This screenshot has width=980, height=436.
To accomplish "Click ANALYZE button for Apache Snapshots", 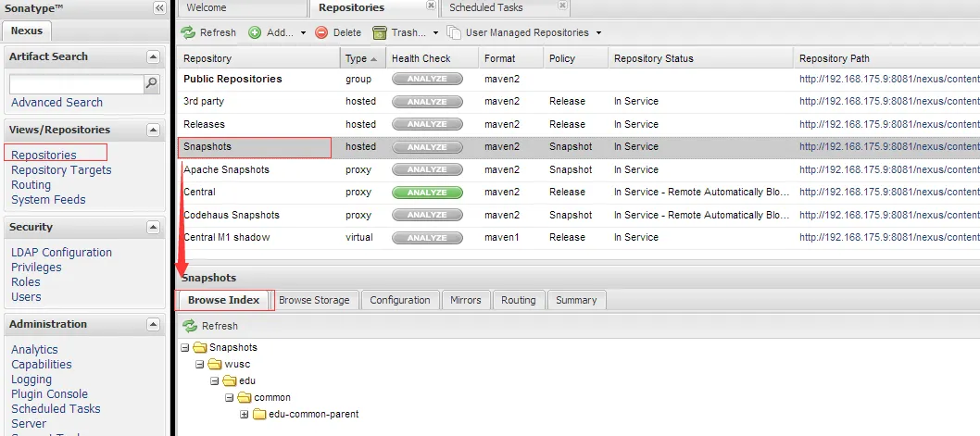I will tap(428, 169).
